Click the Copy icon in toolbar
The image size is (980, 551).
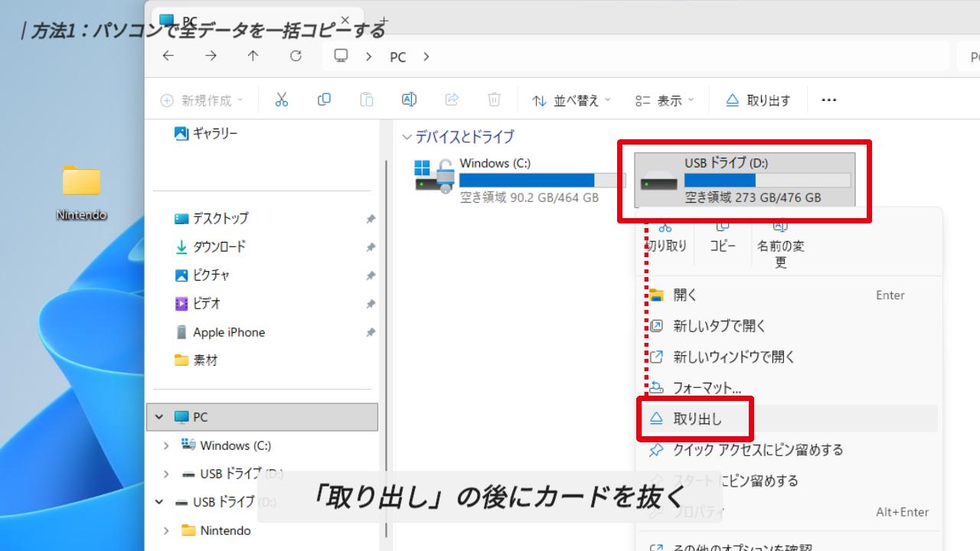tap(324, 100)
